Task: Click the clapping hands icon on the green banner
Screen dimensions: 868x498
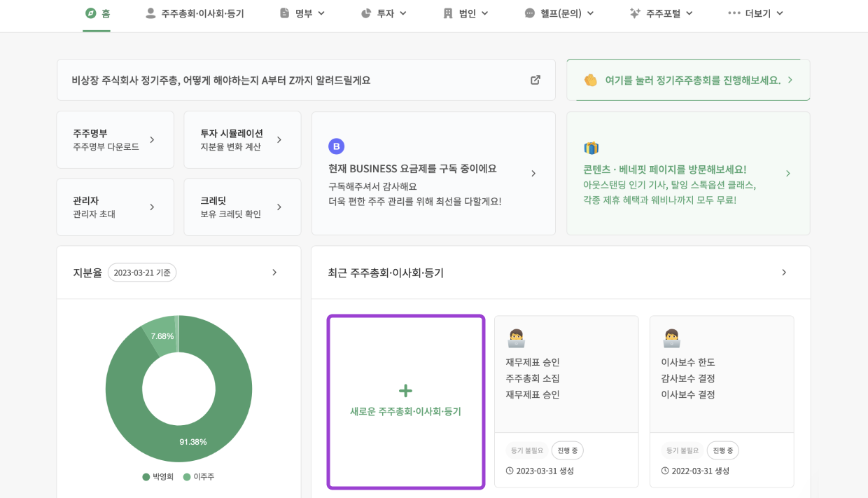Action: 589,80
